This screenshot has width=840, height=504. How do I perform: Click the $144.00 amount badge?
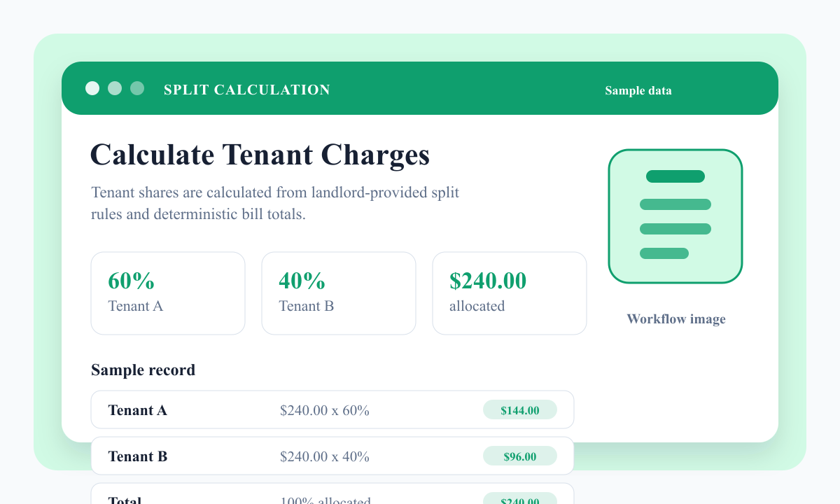click(520, 410)
